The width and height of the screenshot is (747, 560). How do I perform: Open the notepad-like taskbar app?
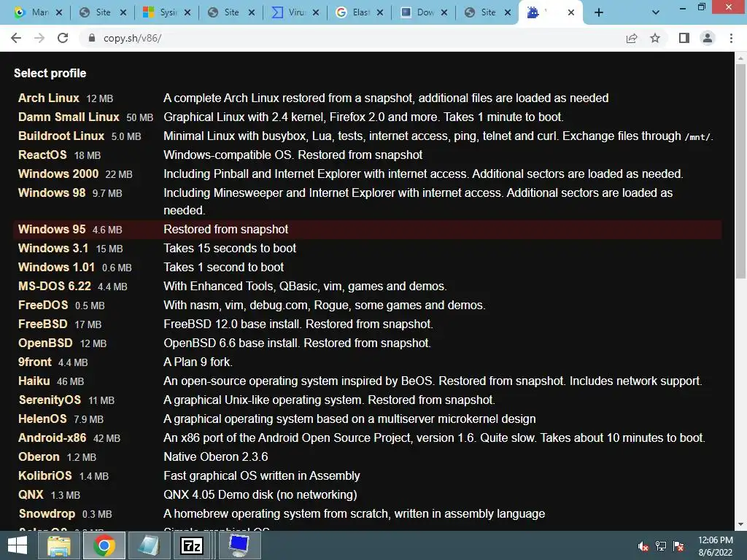click(148, 545)
